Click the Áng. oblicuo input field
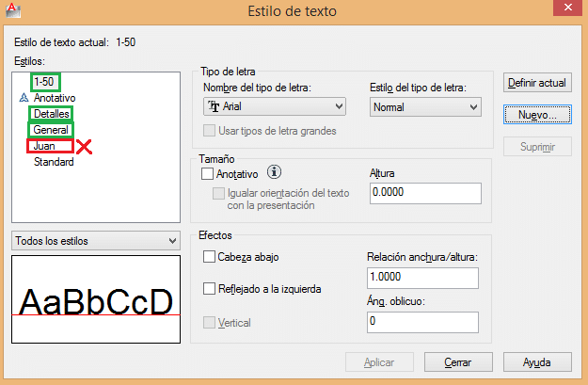This screenshot has width=588, height=385. click(422, 322)
